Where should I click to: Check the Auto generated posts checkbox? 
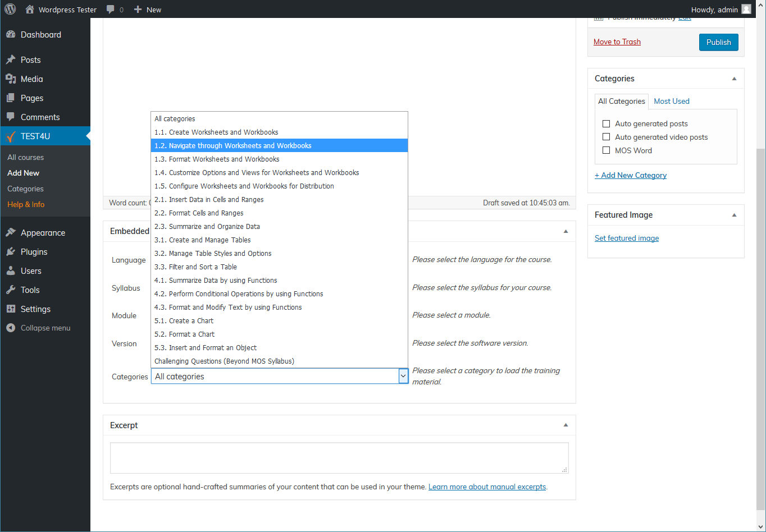[x=606, y=124]
